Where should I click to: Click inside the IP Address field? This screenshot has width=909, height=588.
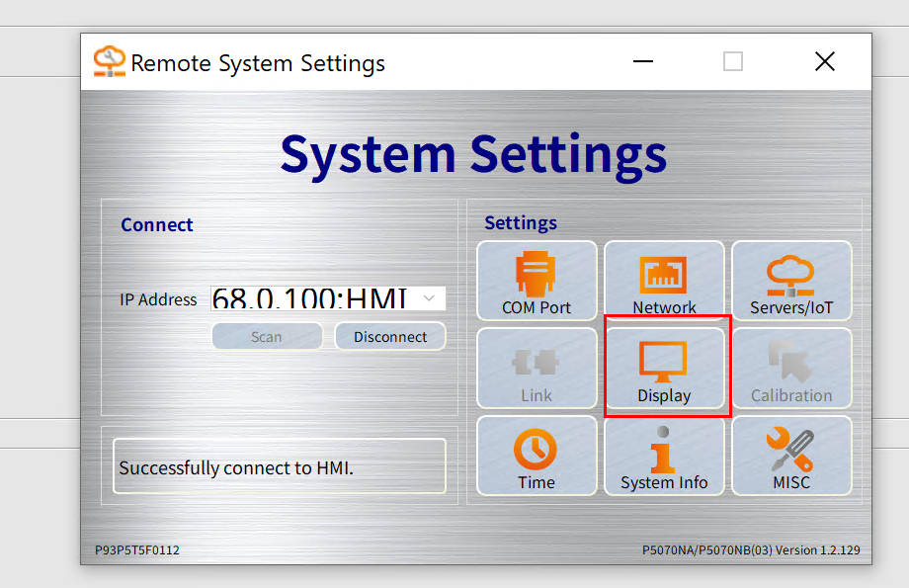pos(311,298)
